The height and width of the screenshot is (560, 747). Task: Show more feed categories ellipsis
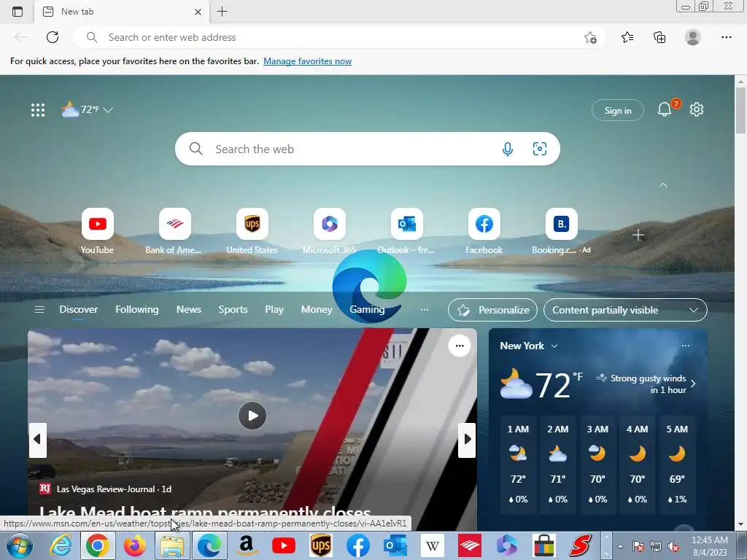pos(424,310)
